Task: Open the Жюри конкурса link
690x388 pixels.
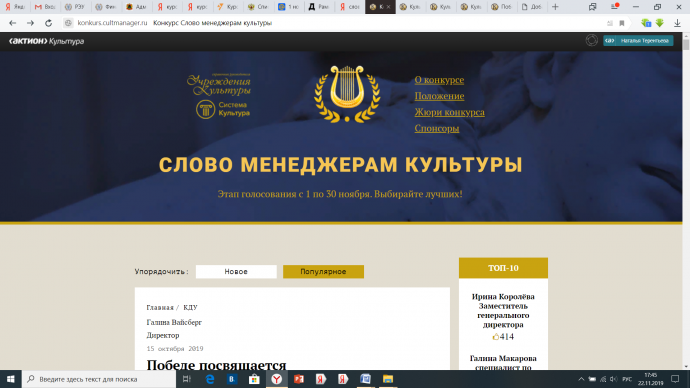Action: click(x=449, y=112)
